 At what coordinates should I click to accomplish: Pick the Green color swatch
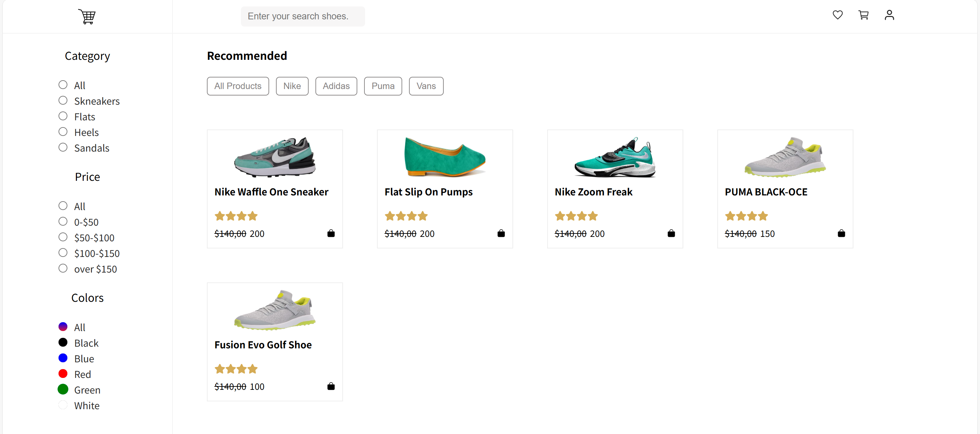[63, 389]
